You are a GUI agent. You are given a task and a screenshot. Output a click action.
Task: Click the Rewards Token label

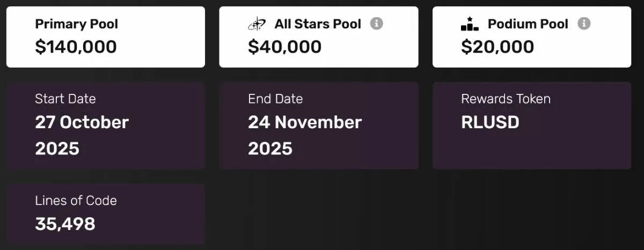506,99
